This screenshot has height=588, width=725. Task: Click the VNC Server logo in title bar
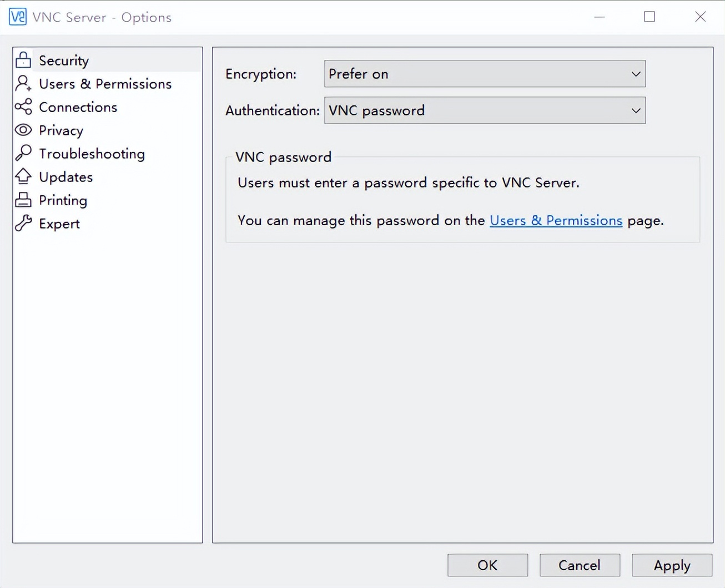18,17
